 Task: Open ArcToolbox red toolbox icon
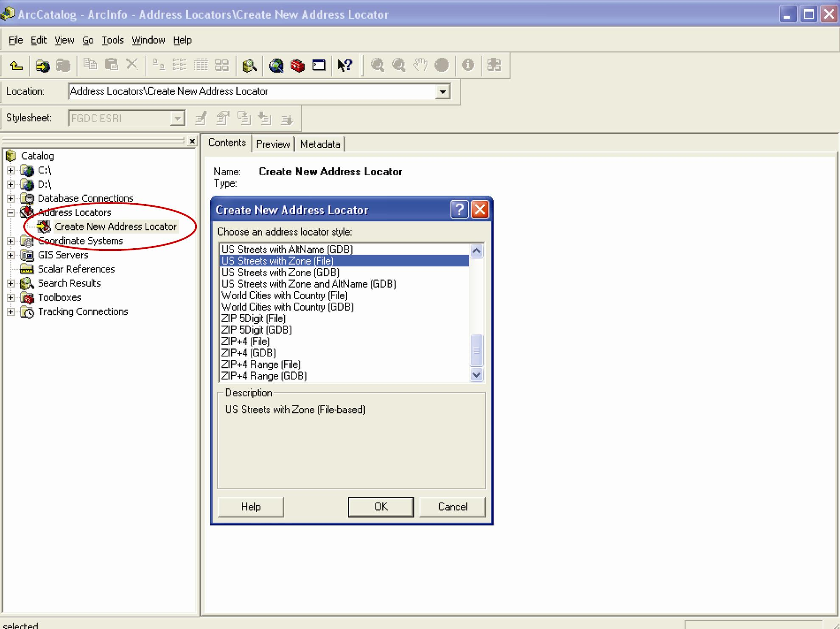coord(297,65)
